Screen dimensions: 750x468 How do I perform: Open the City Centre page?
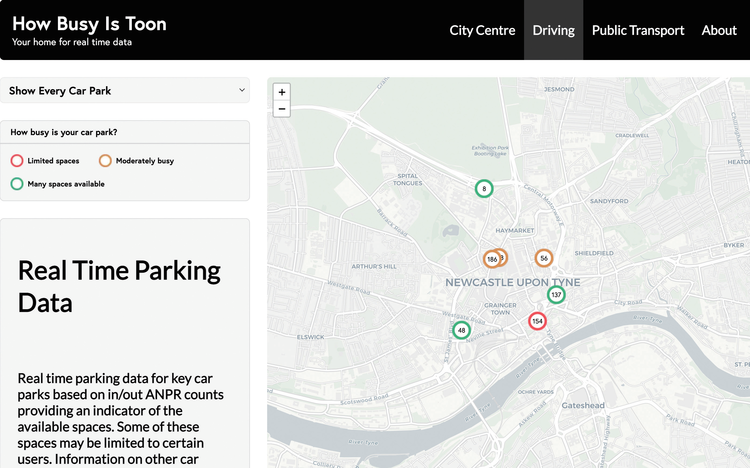[482, 30]
